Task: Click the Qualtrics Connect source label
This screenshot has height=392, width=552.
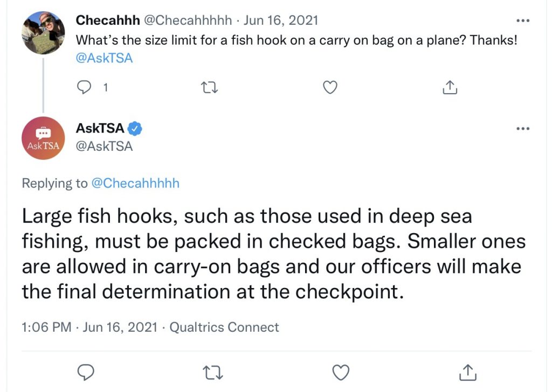Action: coord(224,327)
